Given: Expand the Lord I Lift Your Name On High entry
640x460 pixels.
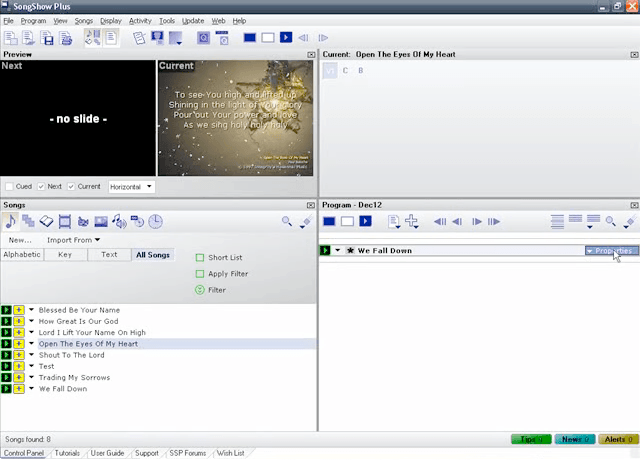Looking at the screenshot, I should 31,332.
